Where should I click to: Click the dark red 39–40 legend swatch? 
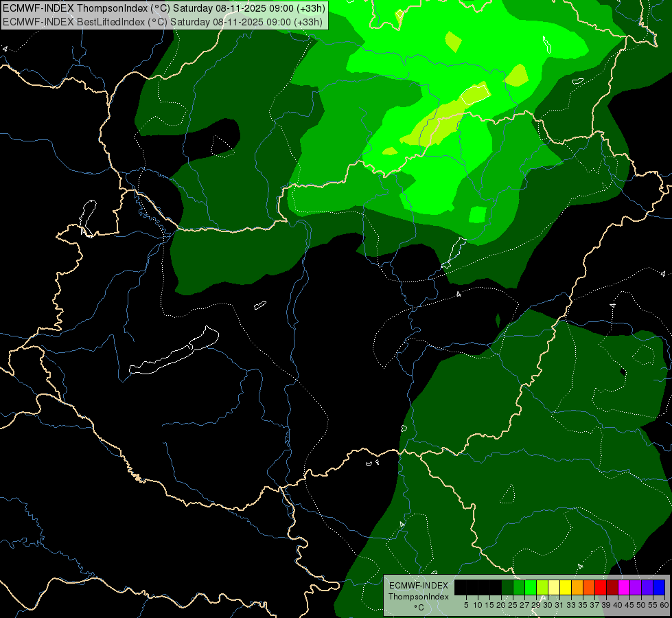pyautogui.click(x=612, y=587)
